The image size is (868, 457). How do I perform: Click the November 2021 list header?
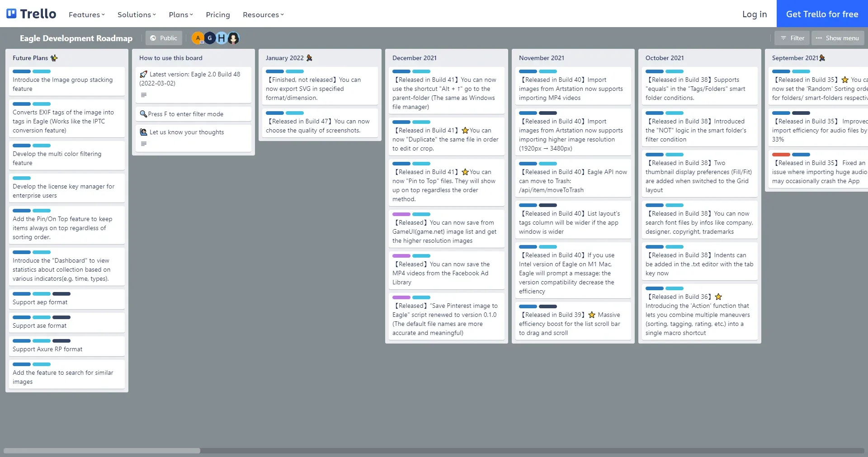[x=542, y=58]
